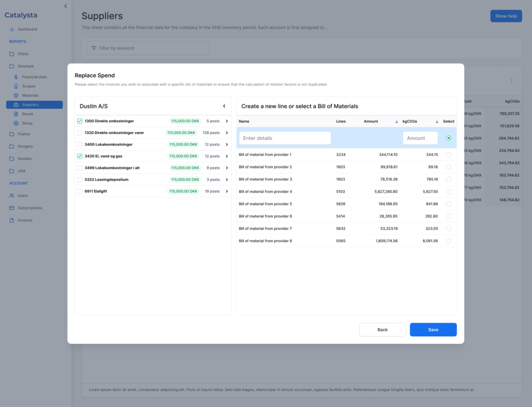Uncheck the 1300 Direkte omkostninger checkbox
Screen dimensions: 532x407
click(79, 121)
